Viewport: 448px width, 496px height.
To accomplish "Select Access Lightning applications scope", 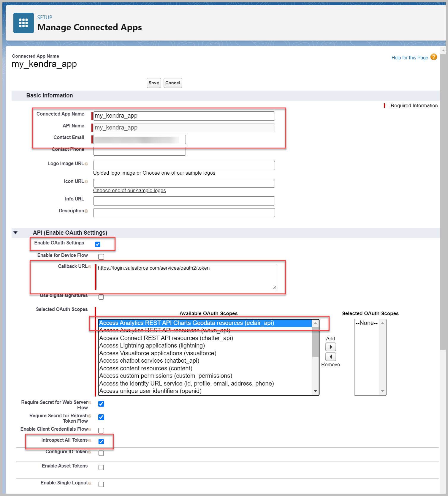I will pos(152,345).
